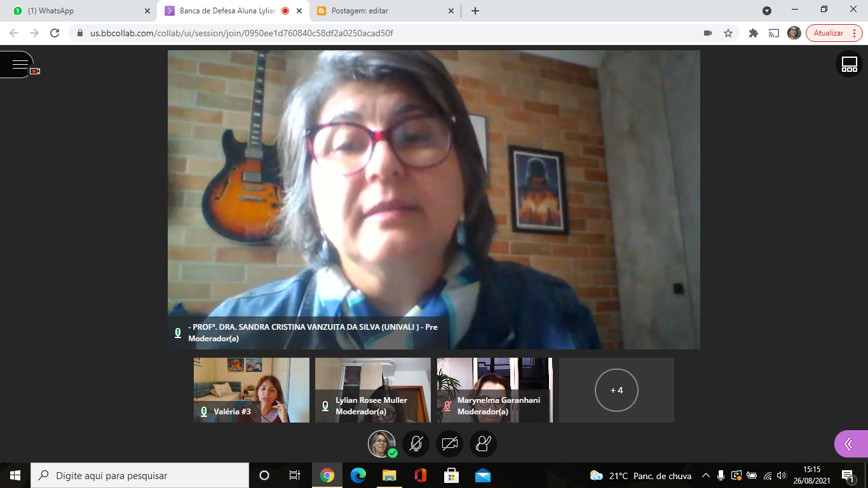This screenshot has height=488, width=868.
Task: Check battery status tray icon
Action: point(752,475)
